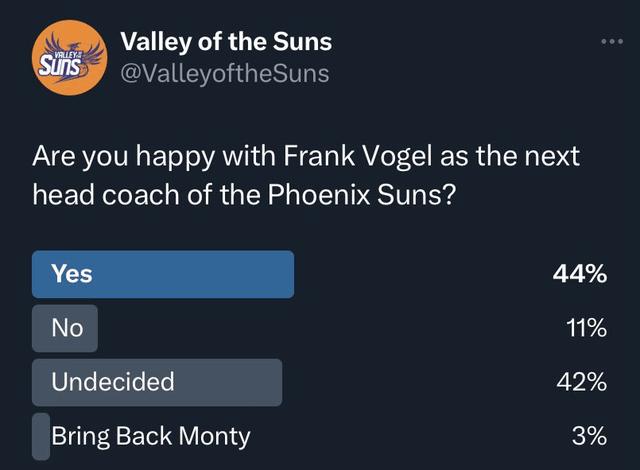This screenshot has width=640, height=470.
Task: Select the Undecided poll option bar
Action: tap(157, 382)
